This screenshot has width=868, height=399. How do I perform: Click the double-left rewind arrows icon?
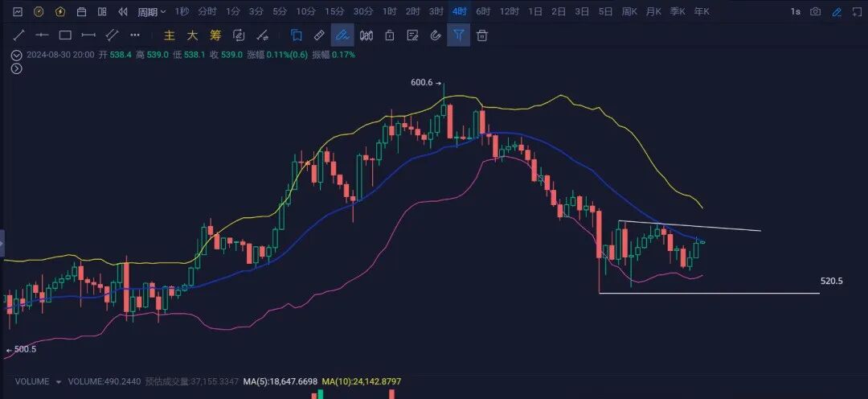tap(124, 11)
